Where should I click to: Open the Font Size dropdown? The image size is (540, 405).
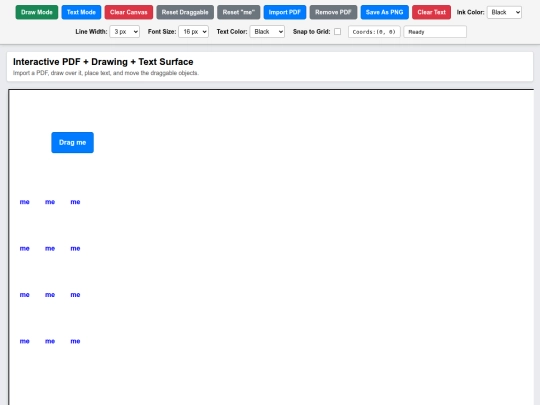(x=194, y=32)
